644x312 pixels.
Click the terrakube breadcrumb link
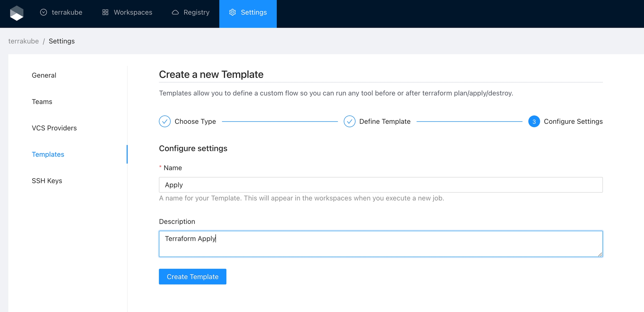coord(23,41)
